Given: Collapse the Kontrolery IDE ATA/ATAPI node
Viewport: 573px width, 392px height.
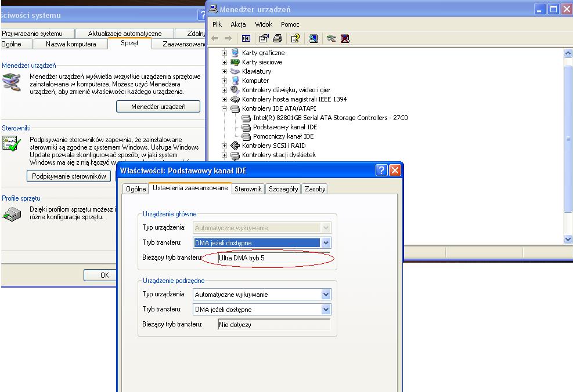Looking at the screenshot, I should point(224,109).
